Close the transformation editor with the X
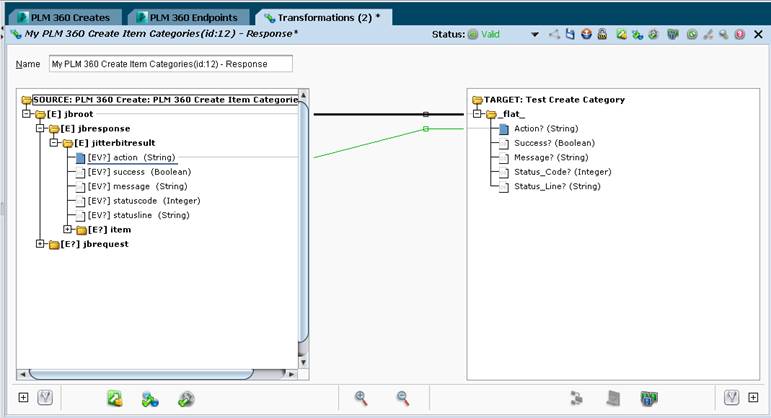771x418 pixels. coord(758,34)
